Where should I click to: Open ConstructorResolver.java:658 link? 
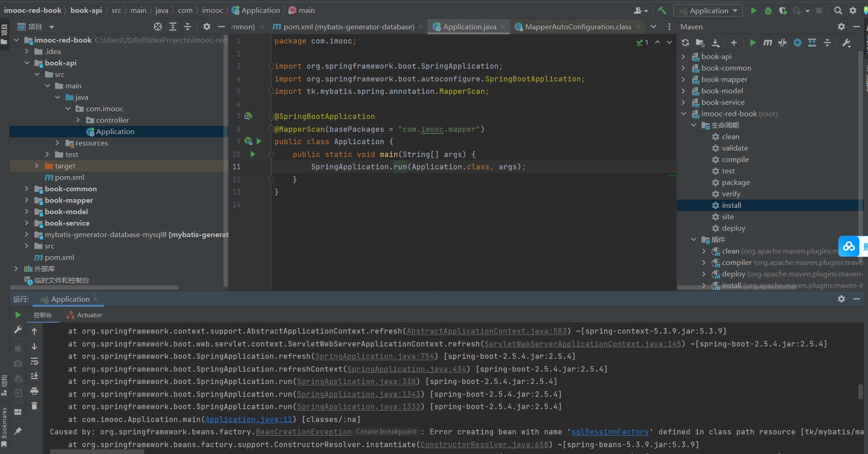click(484, 444)
